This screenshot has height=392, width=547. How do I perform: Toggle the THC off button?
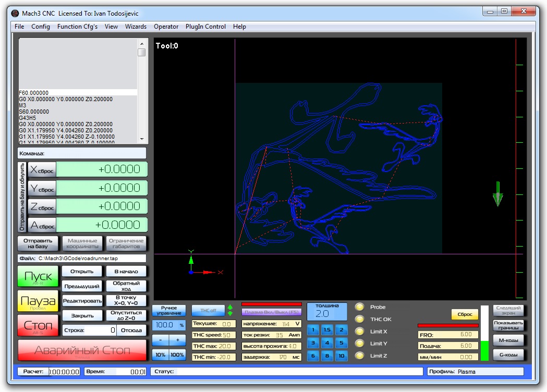(208, 310)
